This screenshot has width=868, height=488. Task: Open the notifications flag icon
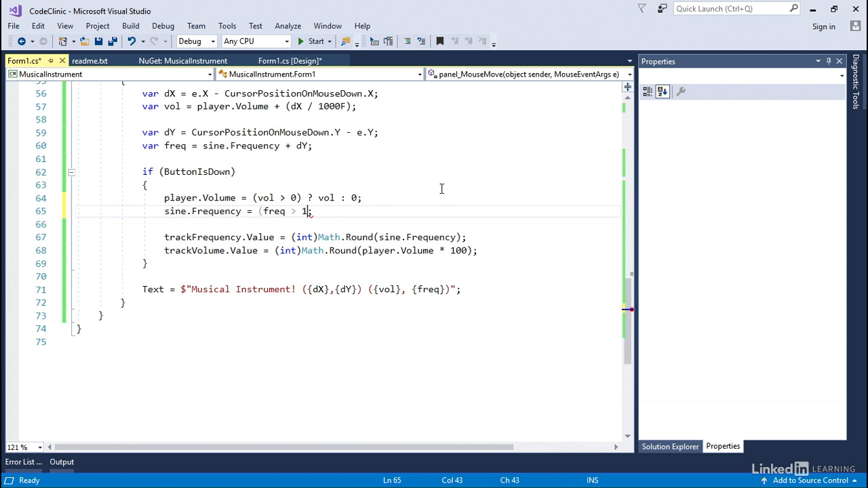point(642,9)
